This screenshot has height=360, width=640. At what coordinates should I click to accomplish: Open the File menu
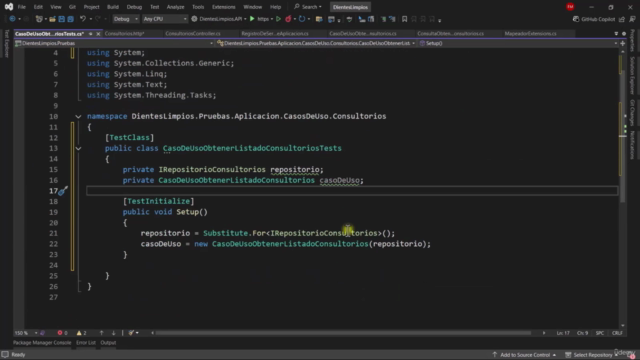[22, 7]
